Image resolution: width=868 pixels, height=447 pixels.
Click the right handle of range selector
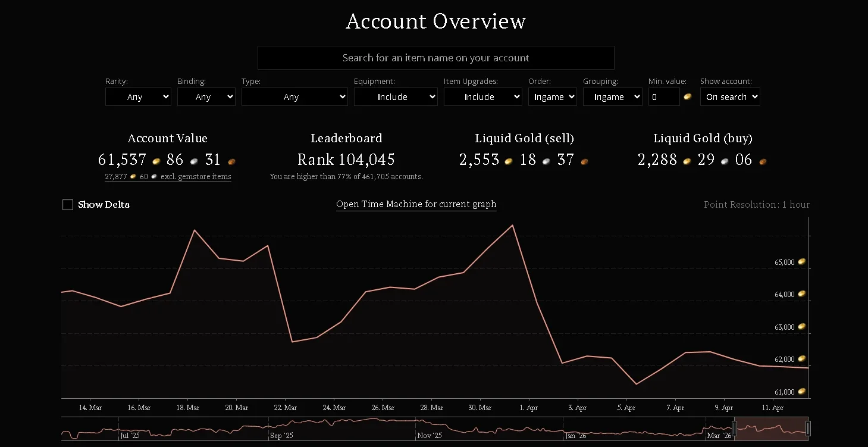808,429
